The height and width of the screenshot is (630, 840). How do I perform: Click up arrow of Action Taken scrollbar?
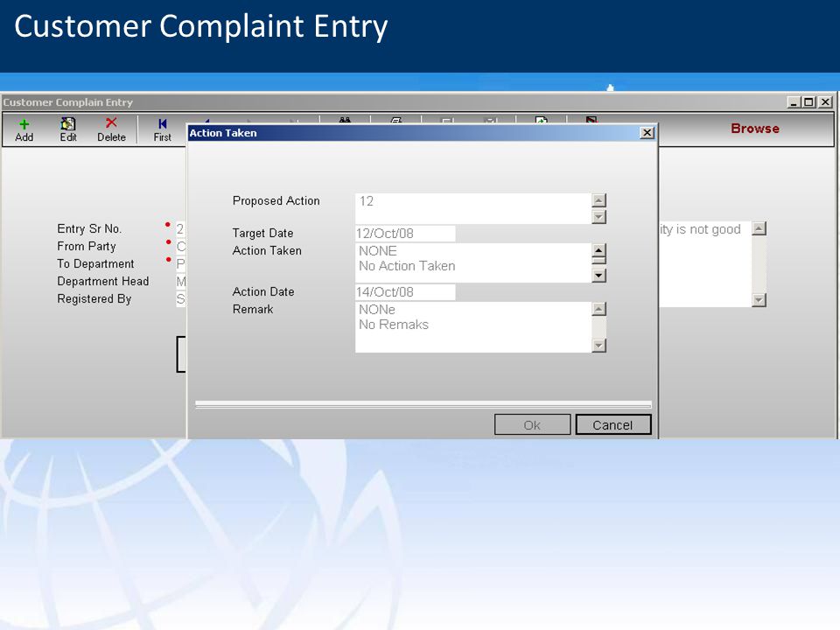click(598, 250)
